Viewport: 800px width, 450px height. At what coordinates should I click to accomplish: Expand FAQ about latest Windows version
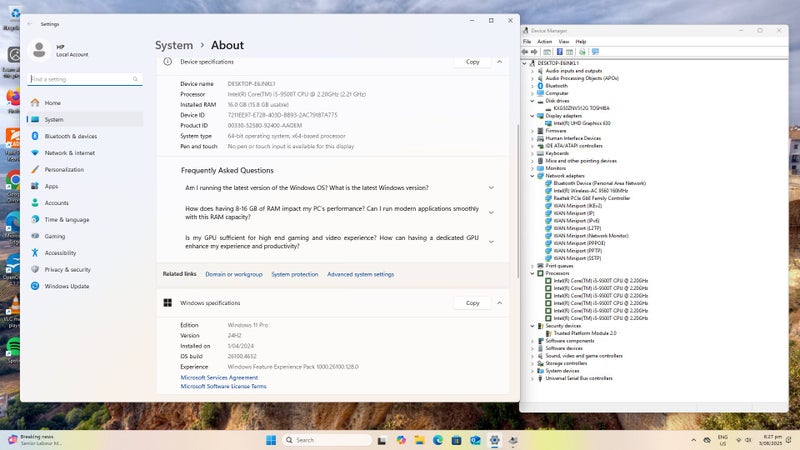491,188
